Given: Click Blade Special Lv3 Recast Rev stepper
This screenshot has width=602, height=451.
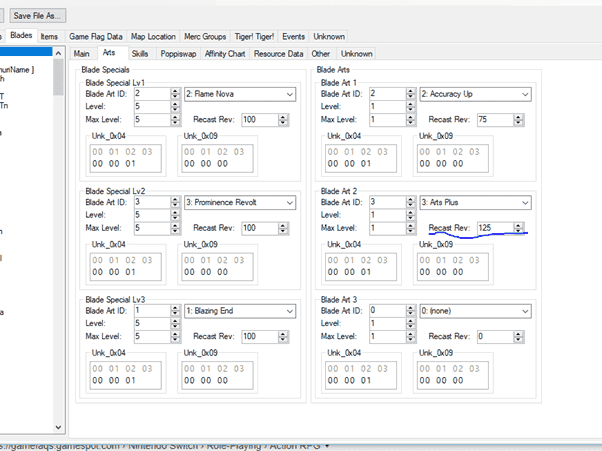Looking at the screenshot, I should (x=283, y=337).
